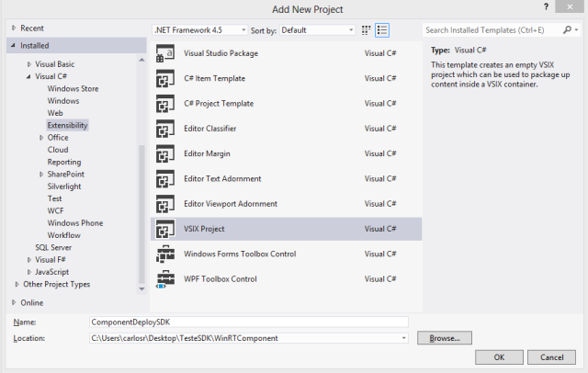This screenshot has height=373, width=588.
Task: Open the Sort by Default dropdown
Action: [x=317, y=30]
